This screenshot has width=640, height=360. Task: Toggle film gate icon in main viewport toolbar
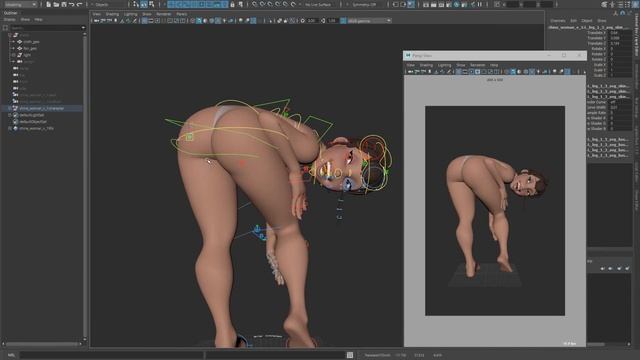click(151, 20)
